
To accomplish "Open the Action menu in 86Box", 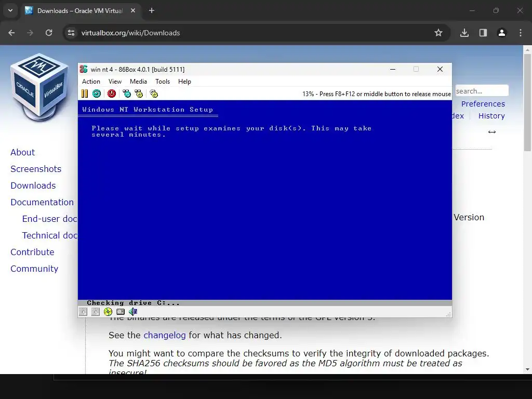I will (91, 82).
